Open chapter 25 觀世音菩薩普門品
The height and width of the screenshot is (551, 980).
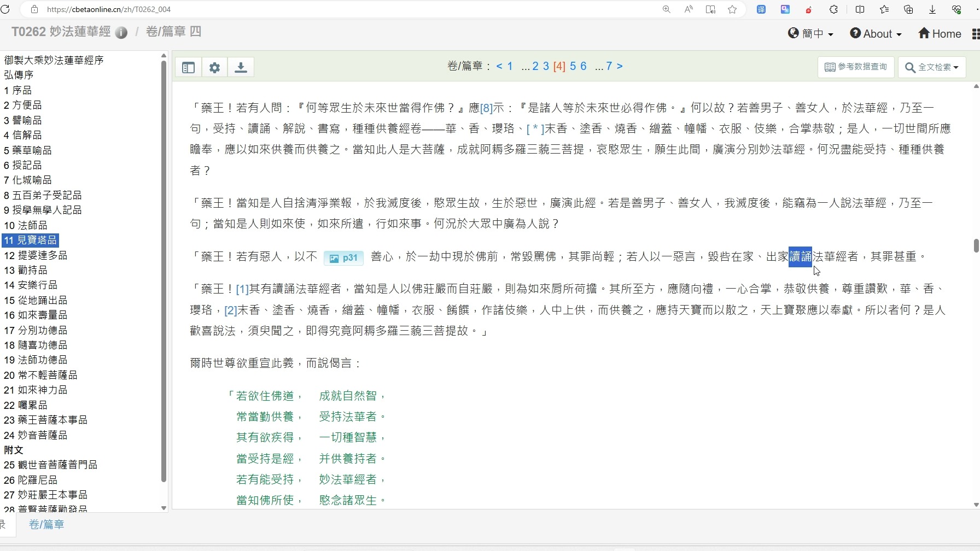50,465
